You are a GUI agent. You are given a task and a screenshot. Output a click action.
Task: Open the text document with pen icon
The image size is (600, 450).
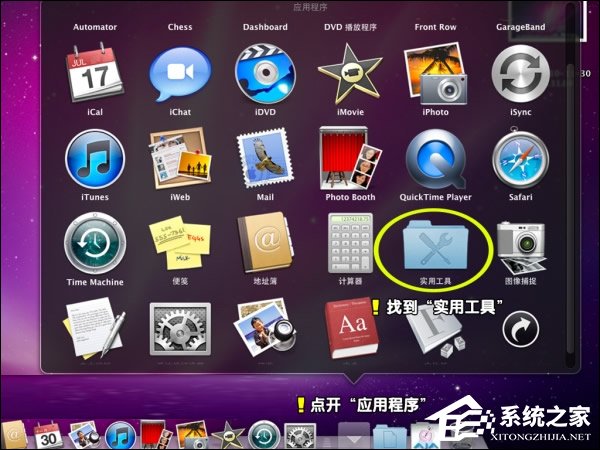coord(94,329)
